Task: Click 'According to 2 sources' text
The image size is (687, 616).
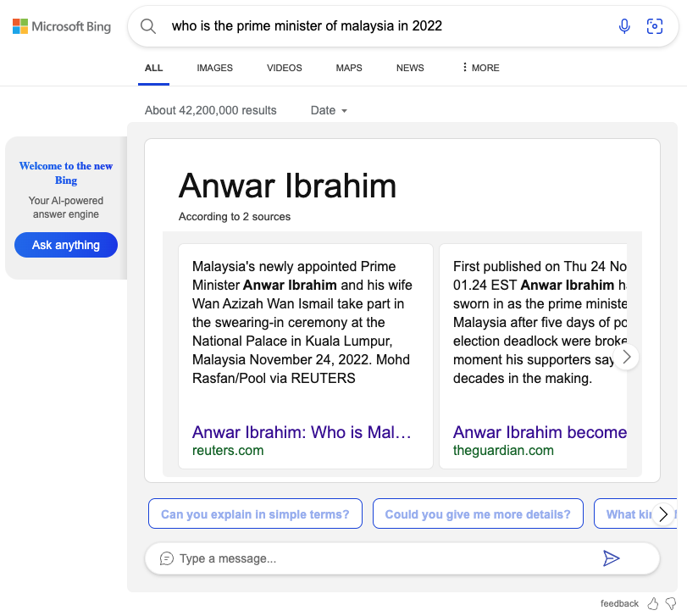Action: pyautogui.click(x=235, y=216)
